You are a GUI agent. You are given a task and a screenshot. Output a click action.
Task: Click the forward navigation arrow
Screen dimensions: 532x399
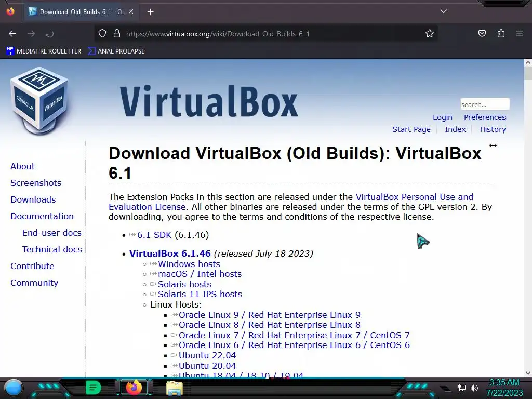[31, 34]
